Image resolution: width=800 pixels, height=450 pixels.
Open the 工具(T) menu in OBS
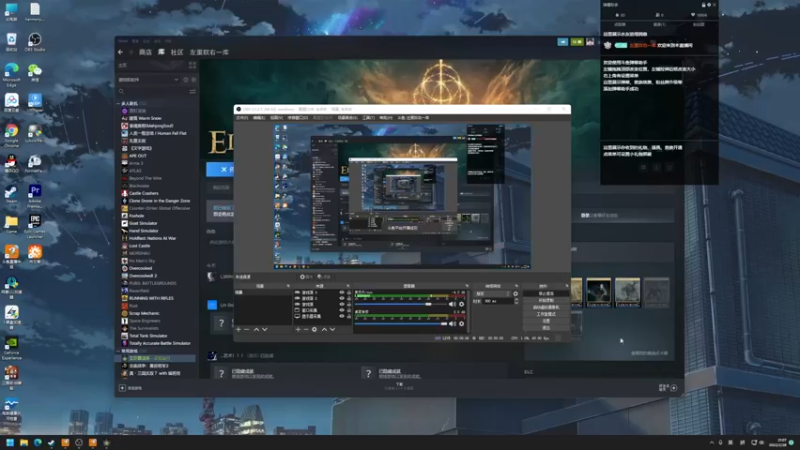click(x=368, y=118)
